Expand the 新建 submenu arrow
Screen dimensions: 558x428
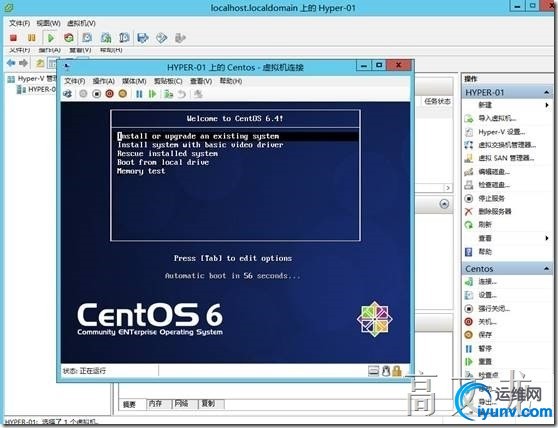(x=547, y=105)
